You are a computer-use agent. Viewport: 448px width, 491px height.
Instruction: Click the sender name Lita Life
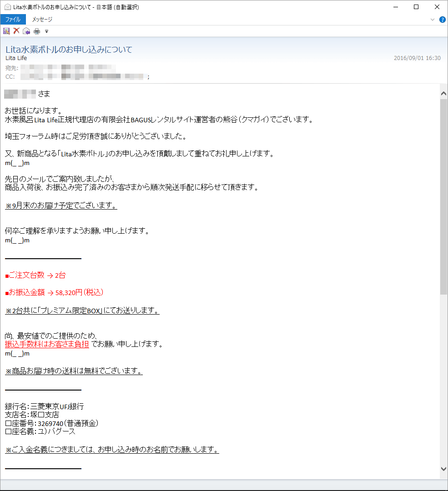[16, 58]
